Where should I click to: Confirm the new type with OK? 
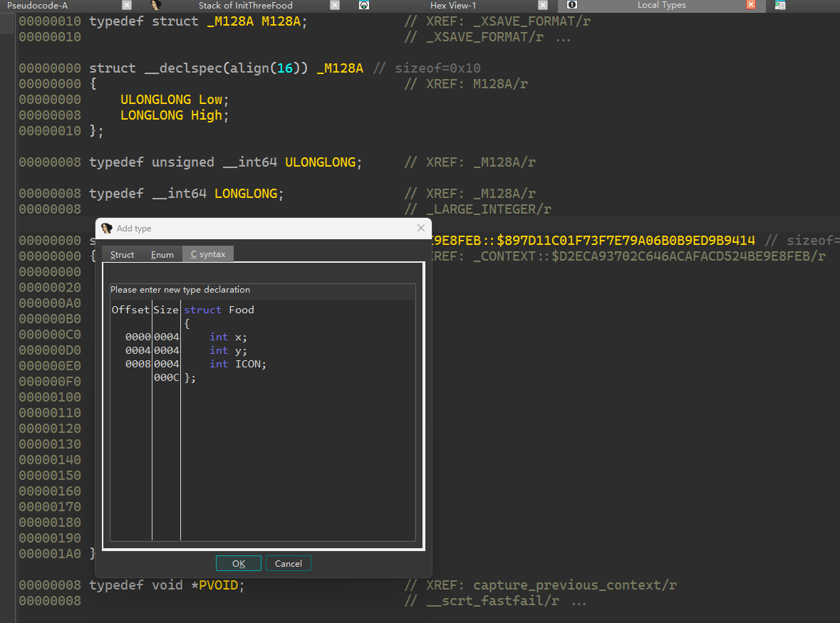coord(239,563)
